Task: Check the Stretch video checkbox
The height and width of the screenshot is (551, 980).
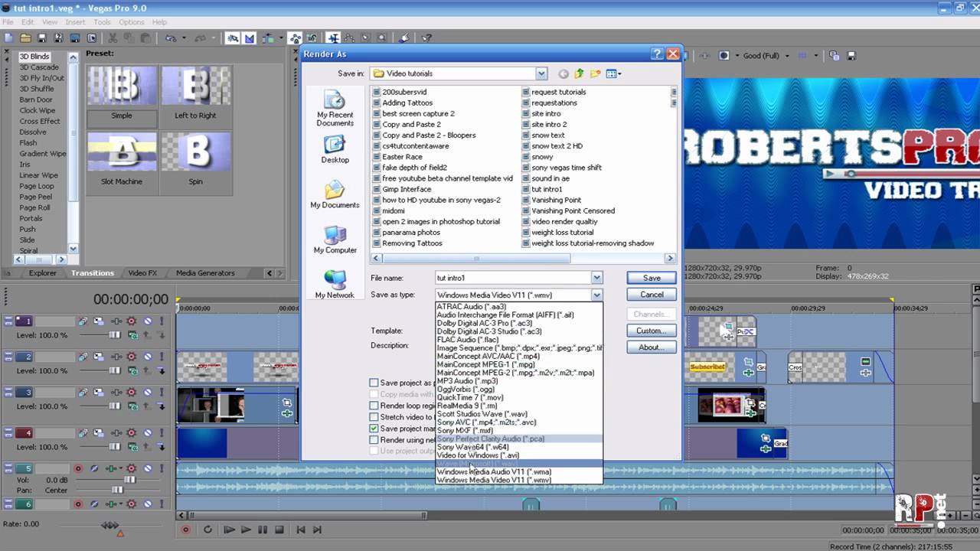Action: 374,417
